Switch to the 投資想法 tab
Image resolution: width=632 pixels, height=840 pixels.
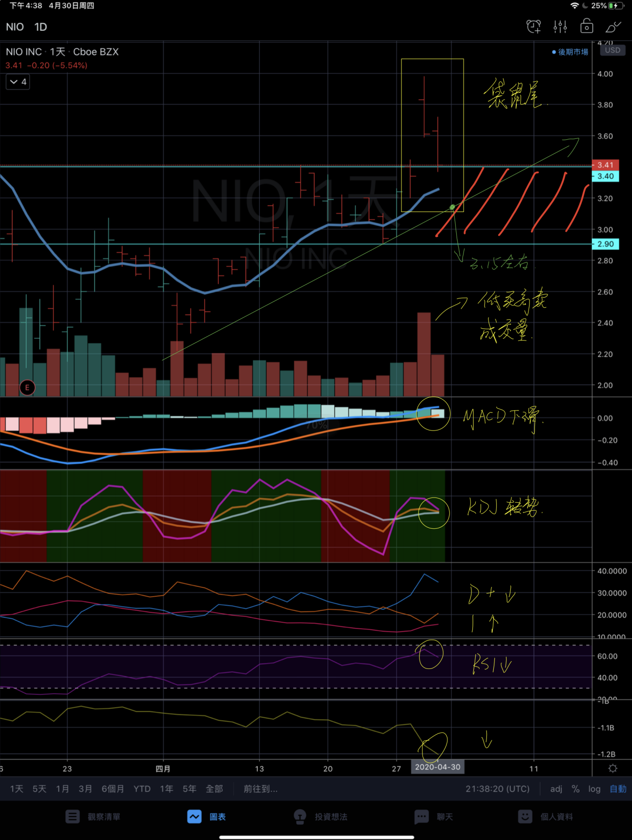(x=331, y=817)
